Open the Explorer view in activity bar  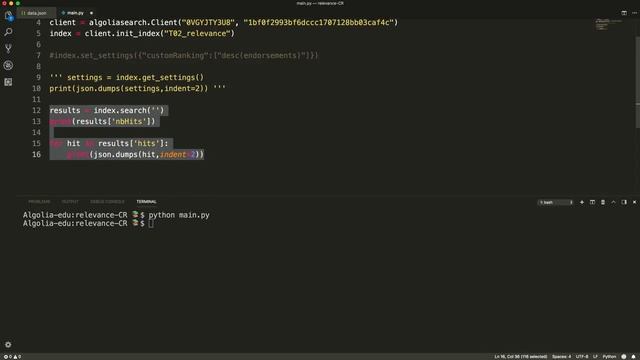[8, 16]
